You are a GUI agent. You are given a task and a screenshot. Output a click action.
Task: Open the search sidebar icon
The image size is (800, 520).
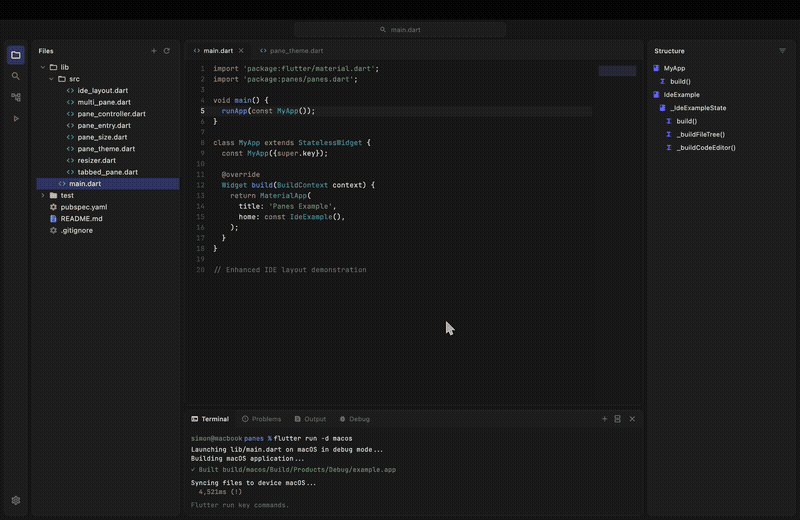[x=16, y=76]
